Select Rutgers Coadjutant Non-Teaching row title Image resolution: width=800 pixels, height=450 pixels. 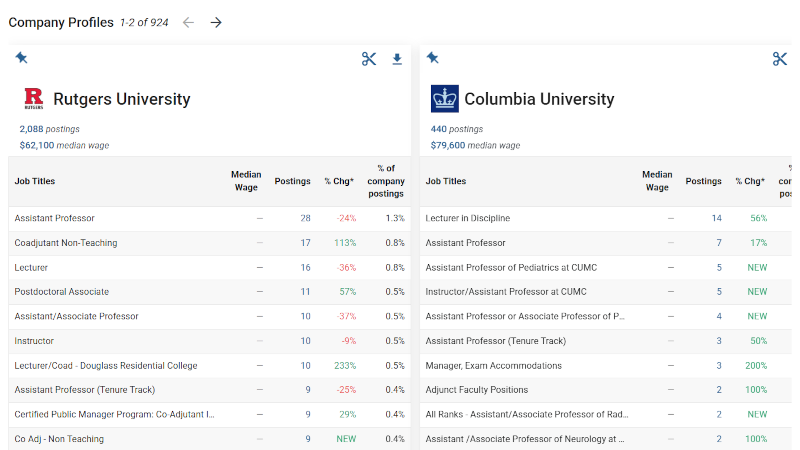[x=66, y=243]
